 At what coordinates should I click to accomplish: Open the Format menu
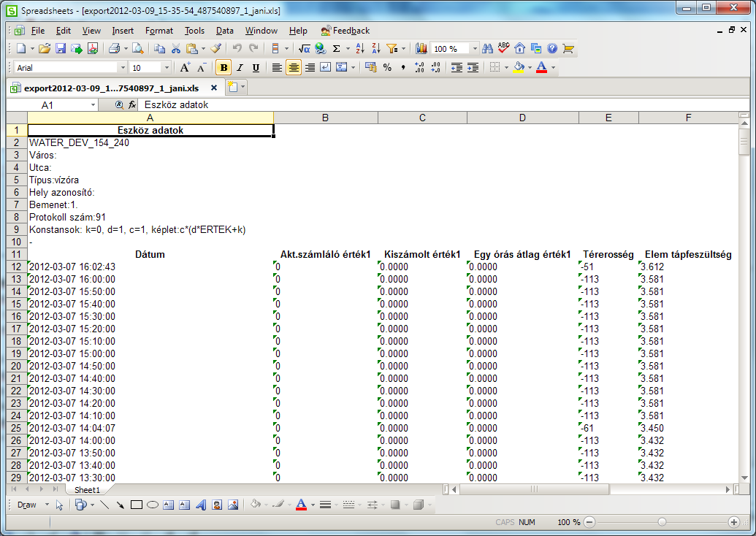159,31
